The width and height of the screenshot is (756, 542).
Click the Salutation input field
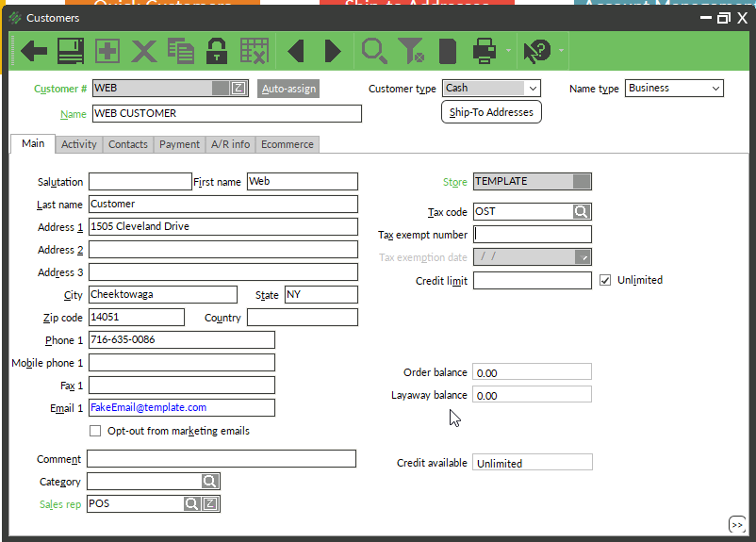click(x=140, y=181)
